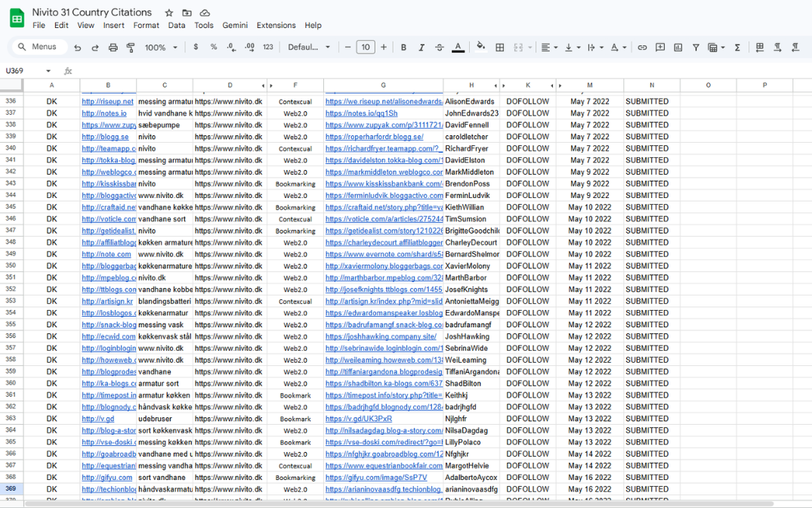Toggle italic formatting
This screenshot has height=508, width=812.
coord(421,48)
